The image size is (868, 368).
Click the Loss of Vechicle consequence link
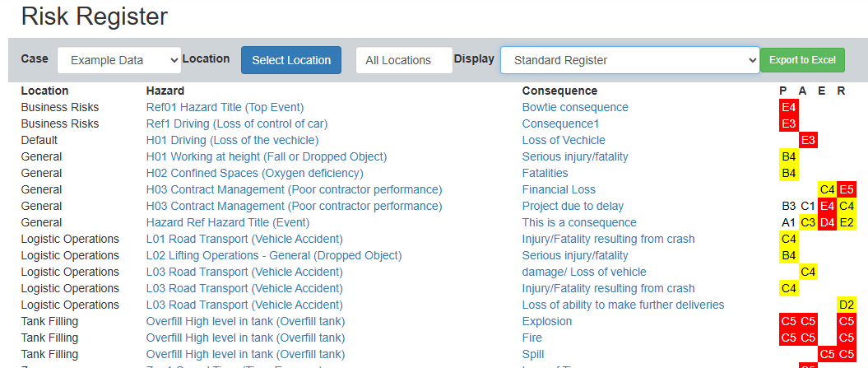point(564,140)
